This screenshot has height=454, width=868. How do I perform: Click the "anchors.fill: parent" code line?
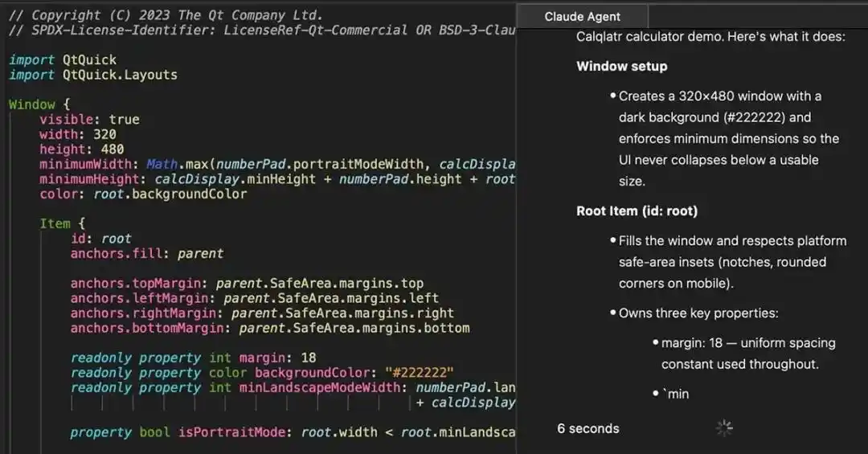pos(147,254)
